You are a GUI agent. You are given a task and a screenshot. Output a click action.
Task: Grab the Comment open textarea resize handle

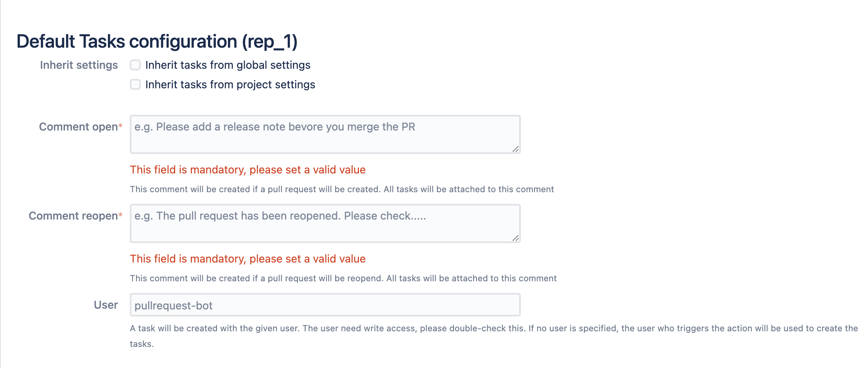(x=516, y=149)
